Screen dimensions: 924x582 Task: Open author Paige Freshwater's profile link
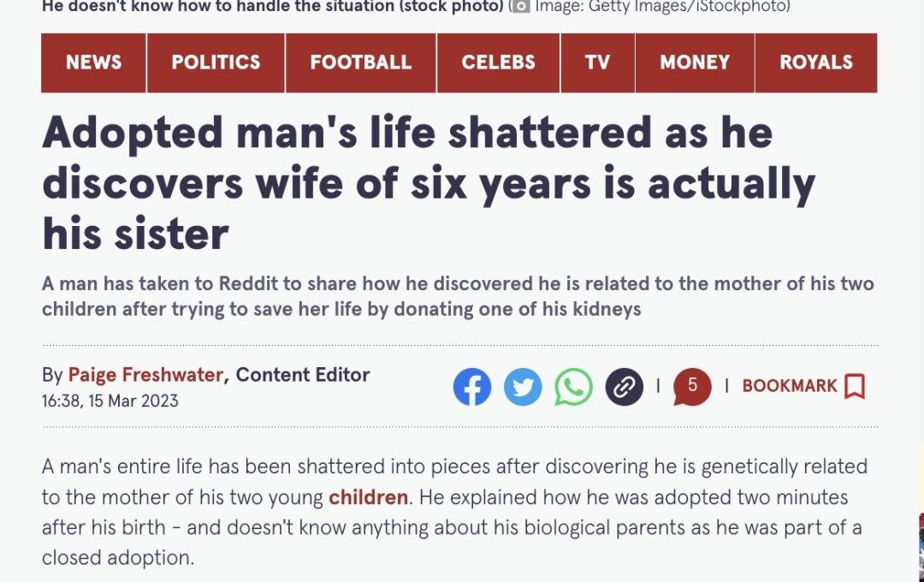tap(145, 375)
